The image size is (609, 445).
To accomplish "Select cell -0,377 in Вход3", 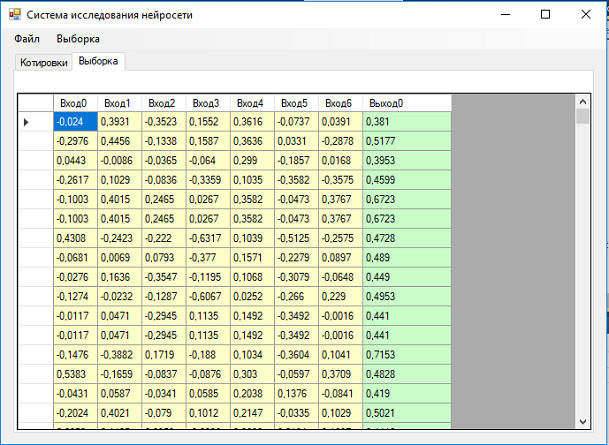I will click(208, 258).
